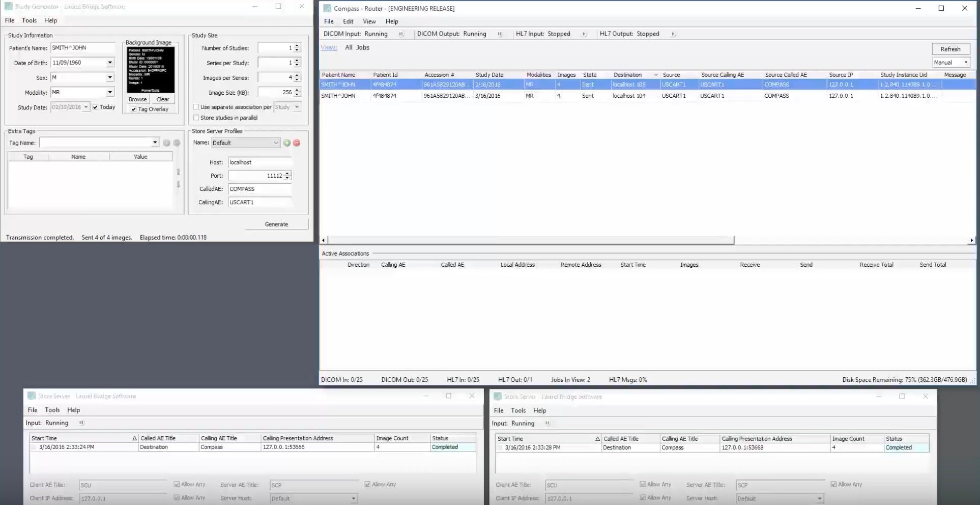Open Tools menu in Study Generator
Image resolution: width=980 pixels, height=505 pixels.
[x=29, y=20]
